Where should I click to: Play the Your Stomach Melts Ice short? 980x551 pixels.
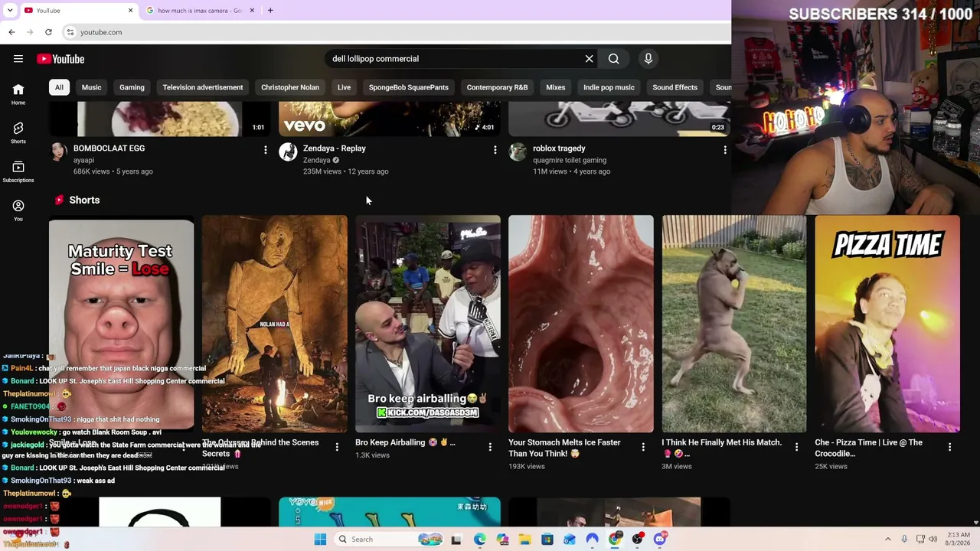(580, 324)
